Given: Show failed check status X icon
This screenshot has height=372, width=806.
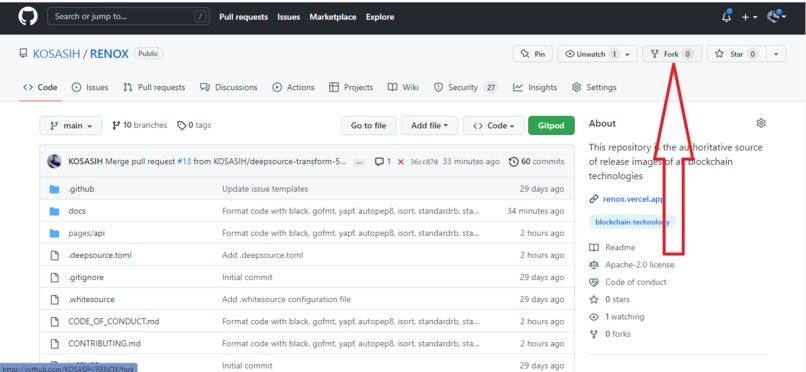Looking at the screenshot, I should click(x=401, y=162).
